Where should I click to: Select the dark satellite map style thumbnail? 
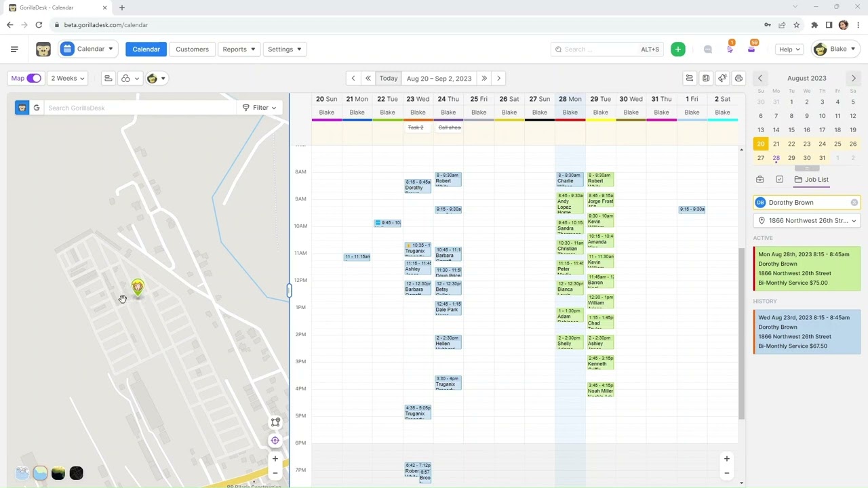coord(58,473)
